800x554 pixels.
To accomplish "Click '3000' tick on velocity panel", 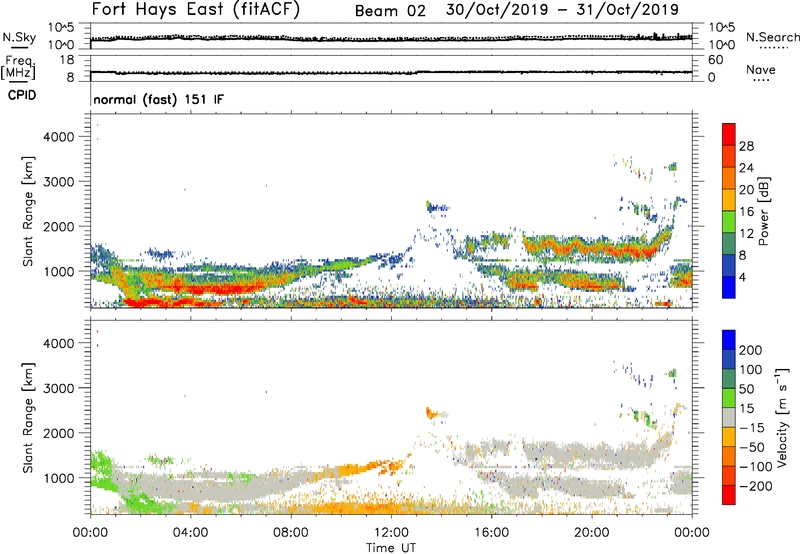I will click(59, 388).
